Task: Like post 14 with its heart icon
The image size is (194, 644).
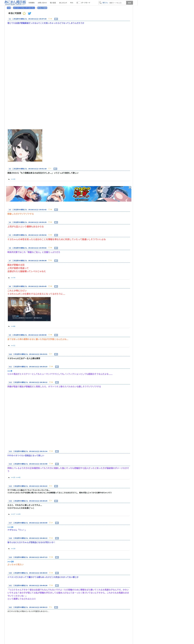Action: pos(50,464)
